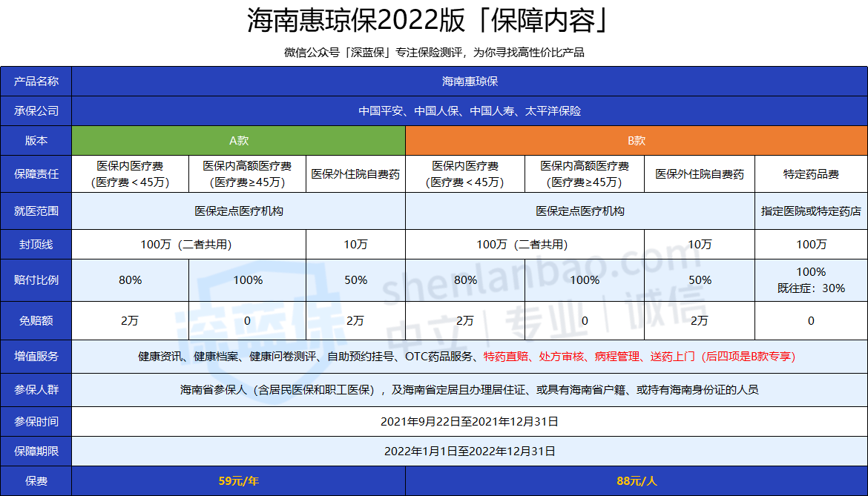Select the 10万 cap under B款

tap(700, 245)
